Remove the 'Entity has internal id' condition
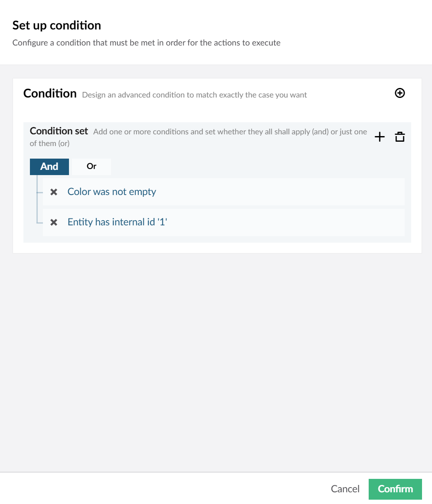432x504 pixels. (54, 222)
